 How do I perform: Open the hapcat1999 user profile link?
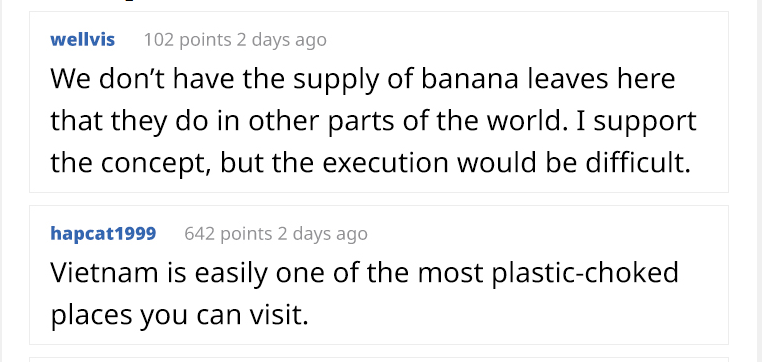point(103,234)
